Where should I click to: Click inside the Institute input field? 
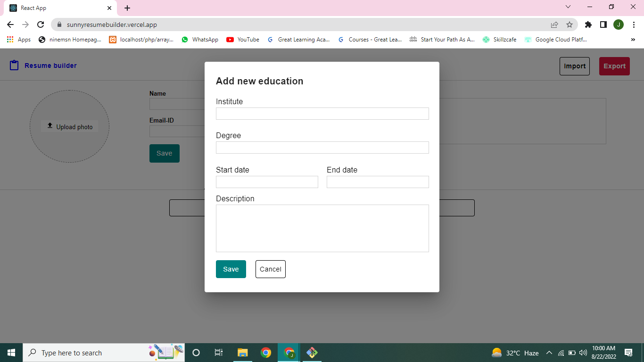coord(322,114)
